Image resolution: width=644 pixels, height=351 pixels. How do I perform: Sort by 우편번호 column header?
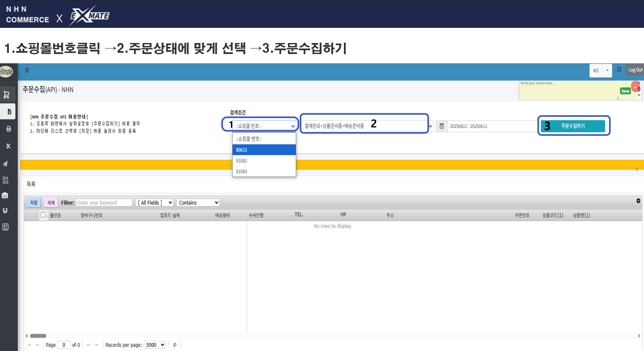[x=522, y=215]
